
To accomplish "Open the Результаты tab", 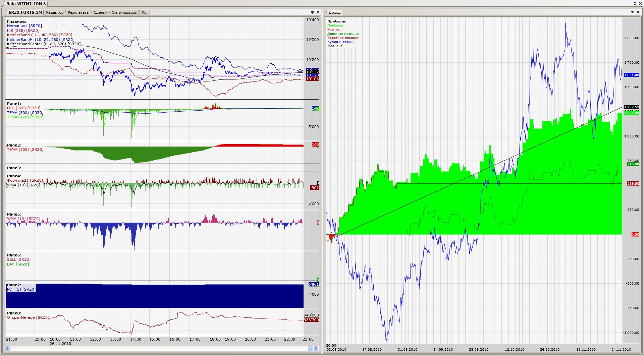I will pyautogui.click(x=78, y=12).
